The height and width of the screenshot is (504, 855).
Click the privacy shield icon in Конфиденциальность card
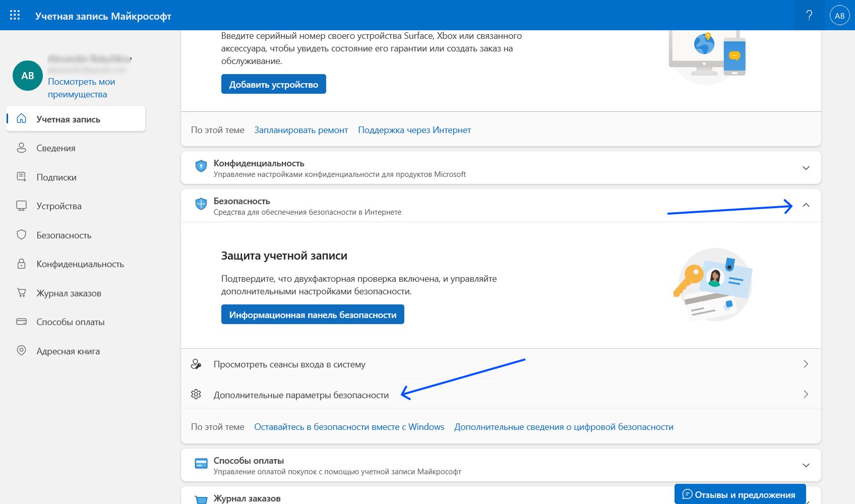tap(201, 166)
